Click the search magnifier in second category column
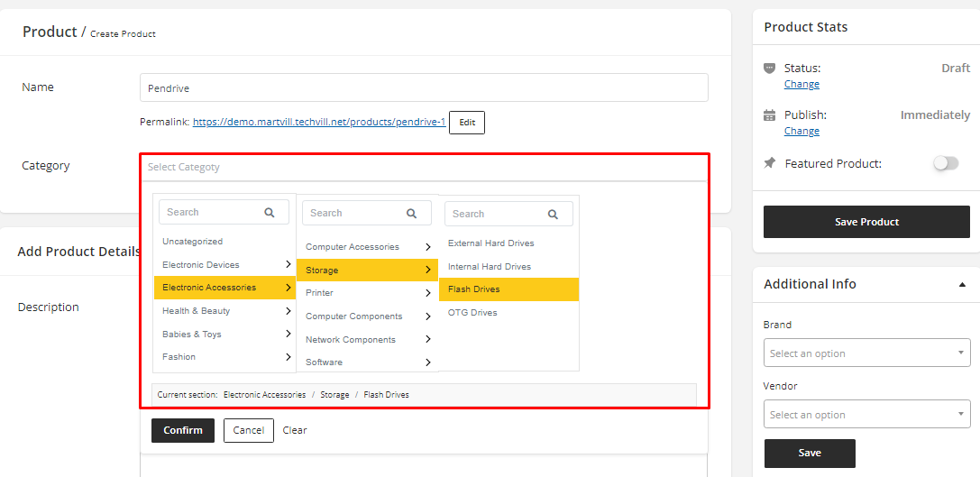 [411, 214]
